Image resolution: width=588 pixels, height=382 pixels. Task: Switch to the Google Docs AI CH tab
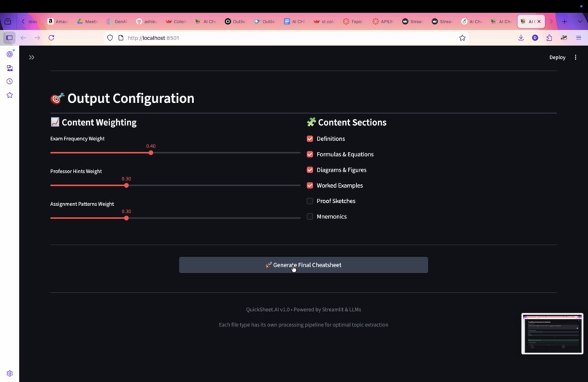pos(294,21)
